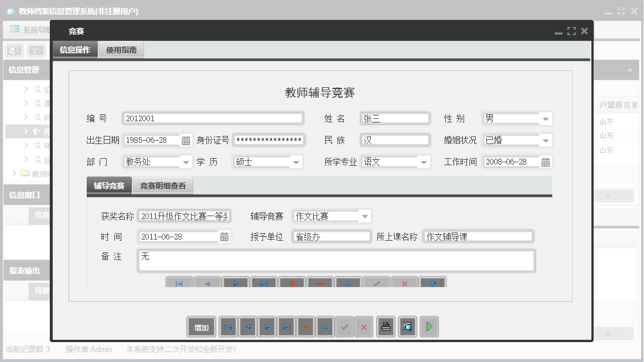Open print preview from the bottom toolbar
The image size is (644, 362).
point(407,326)
